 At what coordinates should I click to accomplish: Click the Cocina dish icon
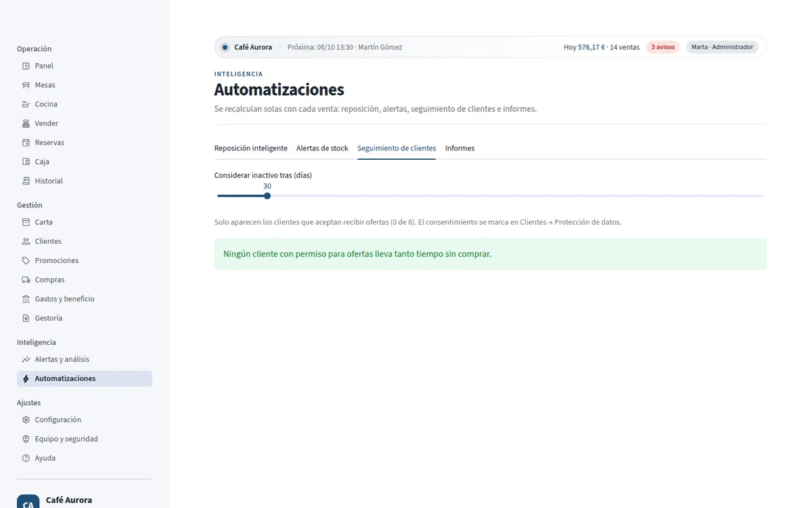click(x=26, y=104)
